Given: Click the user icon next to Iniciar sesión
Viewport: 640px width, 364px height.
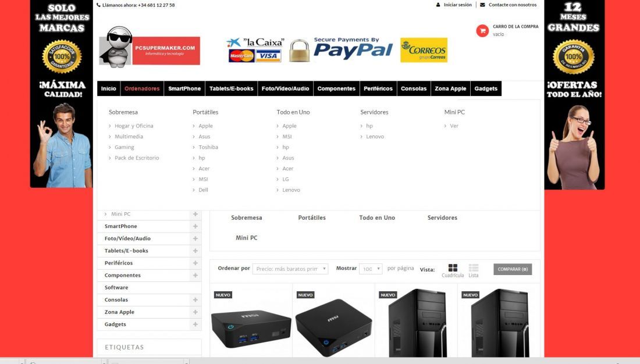Looking at the screenshot, I should (438, 5).
